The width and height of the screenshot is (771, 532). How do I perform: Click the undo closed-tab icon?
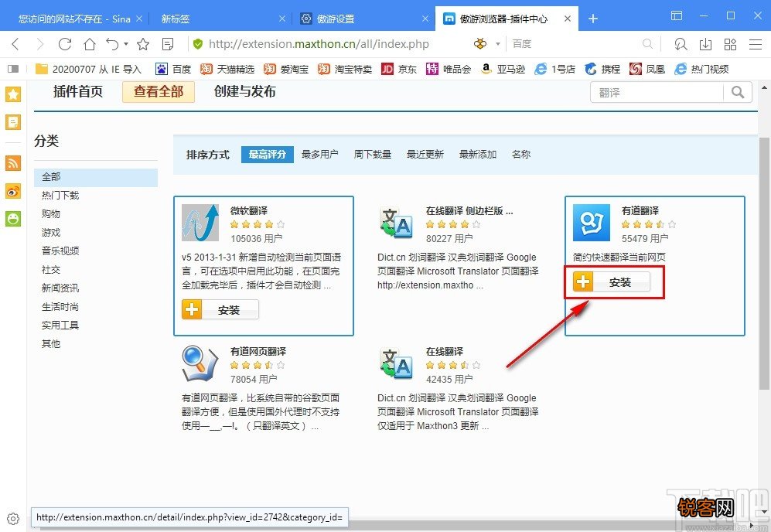[x=113, y=44]
